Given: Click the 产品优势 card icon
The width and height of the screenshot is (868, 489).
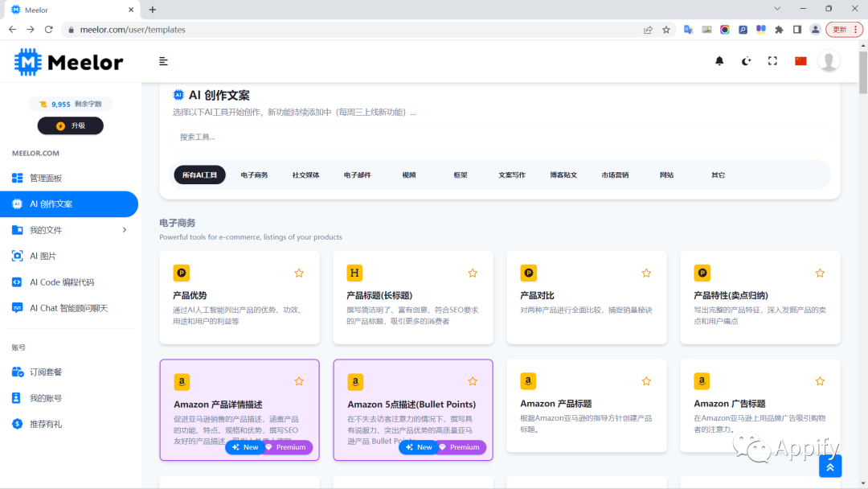Looking at the screenshot, I should [x=181, y=273].
